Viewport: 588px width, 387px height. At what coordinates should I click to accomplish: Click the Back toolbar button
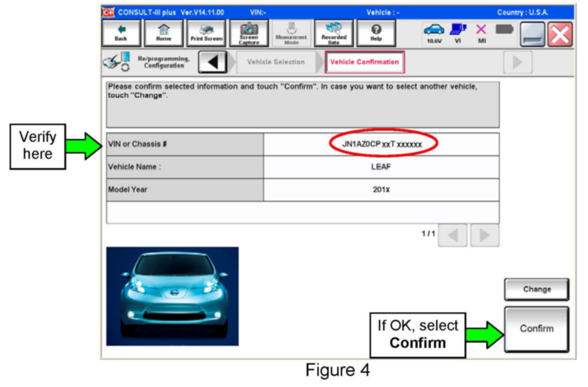[x=121, y=33]
